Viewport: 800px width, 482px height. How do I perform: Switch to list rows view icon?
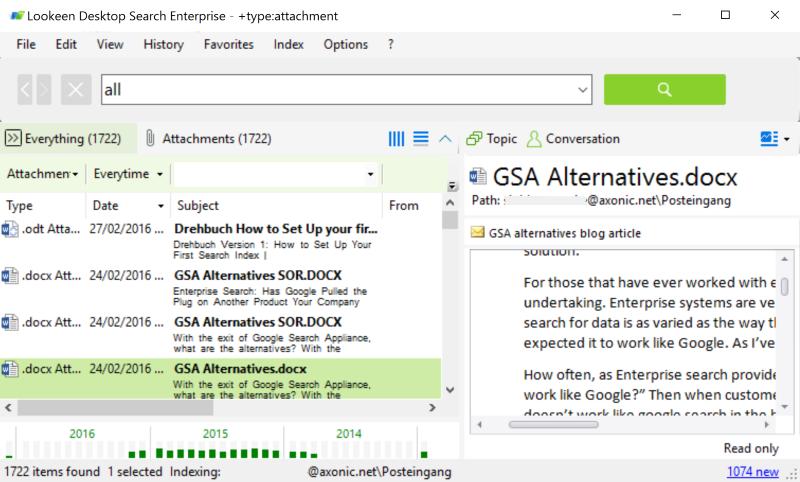pyautogui.click(x=421, y=138)
